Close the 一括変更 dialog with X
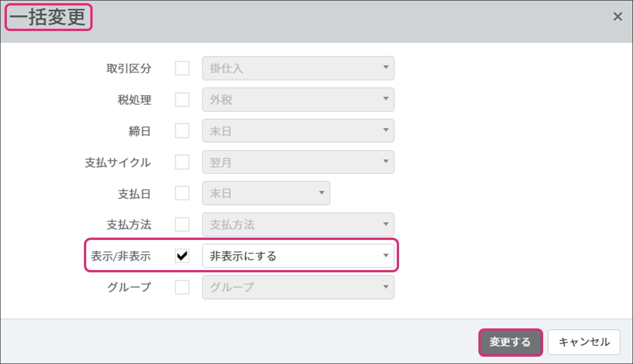 (x=617, y=17)
